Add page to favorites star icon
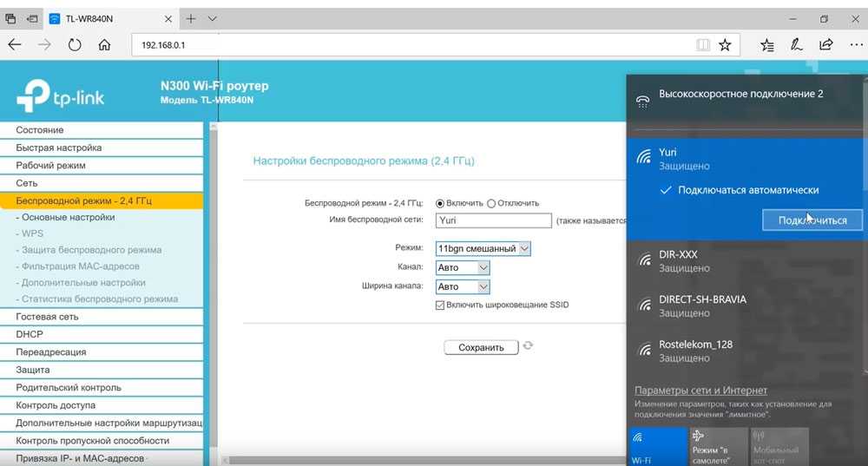The image size is (868, 466). (x=725, y=44)
